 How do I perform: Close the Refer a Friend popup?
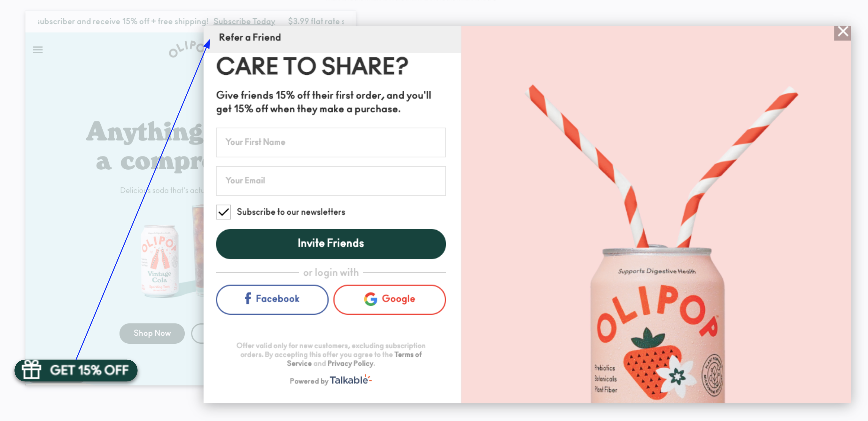[x=842, y=32]
